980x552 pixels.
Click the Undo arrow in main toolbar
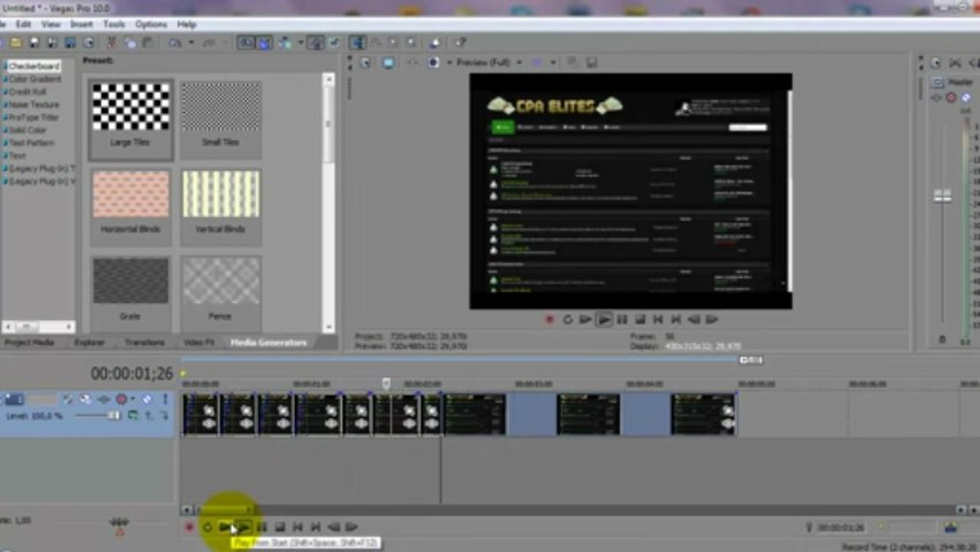click(x=175, y=43)
